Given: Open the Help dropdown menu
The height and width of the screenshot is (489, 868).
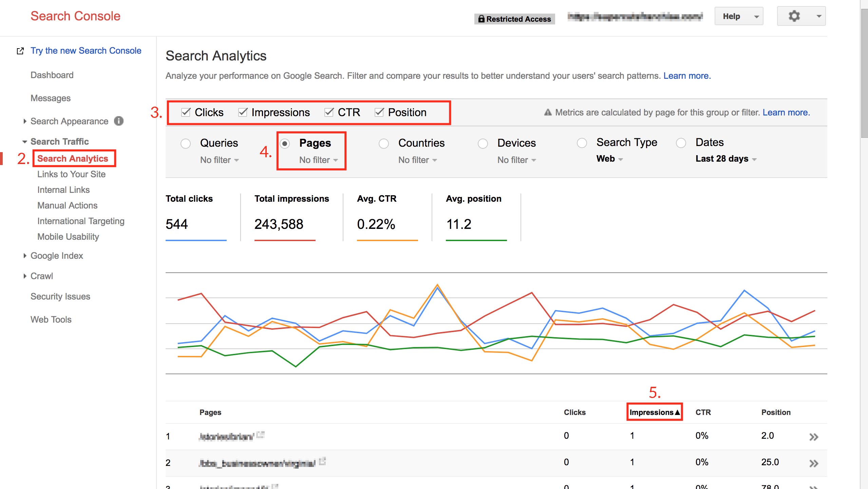Looking at the screenshot, I should (739, 16).
